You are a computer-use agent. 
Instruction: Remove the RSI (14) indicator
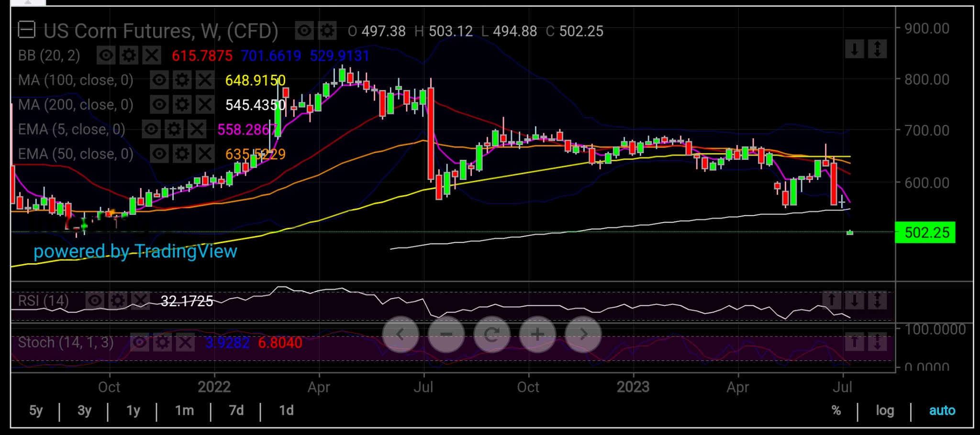[x=140, y=301]
